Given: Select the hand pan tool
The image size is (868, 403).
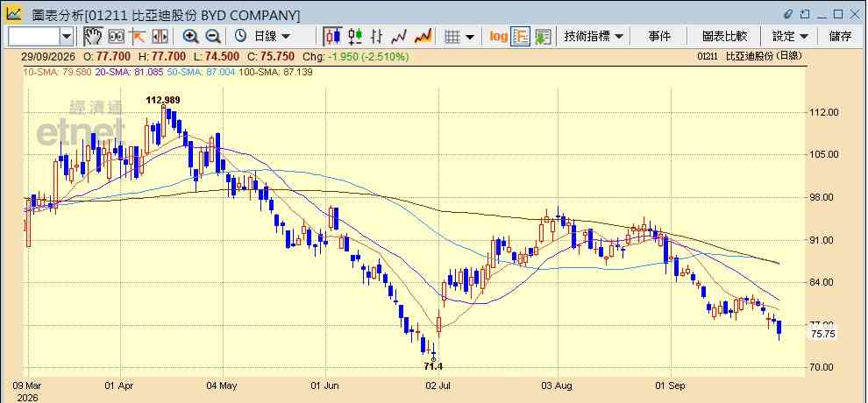Looking at the screenshot, I should pos(94,37).
